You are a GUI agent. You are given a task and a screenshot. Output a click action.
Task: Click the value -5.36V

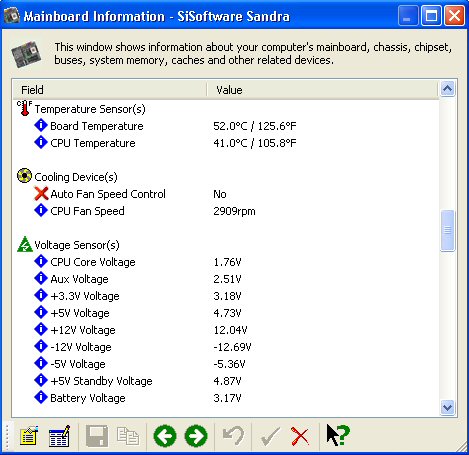[229, 364]
